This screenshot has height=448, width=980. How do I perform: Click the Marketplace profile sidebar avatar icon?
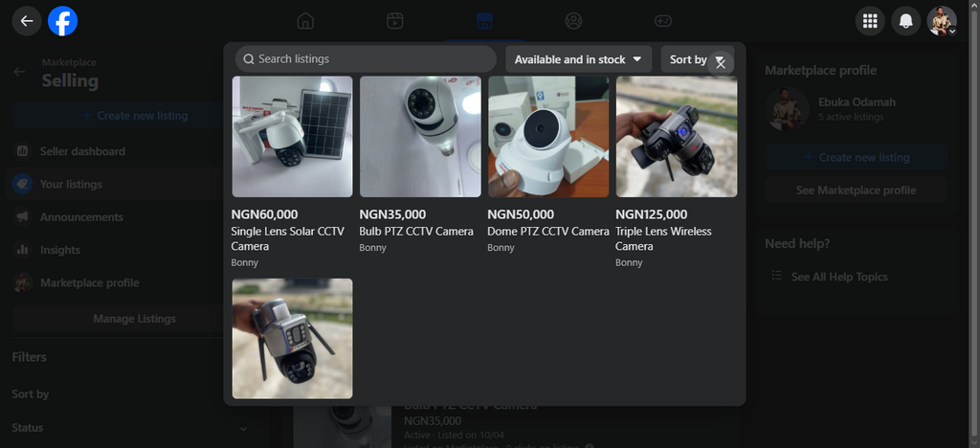(23, 282)
